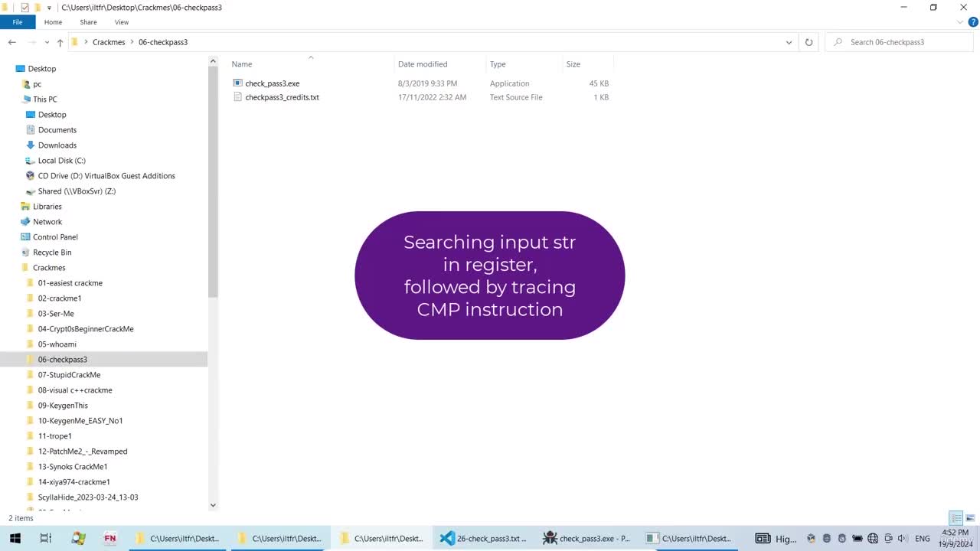The width and height of the screenshot is (980, 551).
Task: Open the Home ribbon tab
Action: (53, 22)
